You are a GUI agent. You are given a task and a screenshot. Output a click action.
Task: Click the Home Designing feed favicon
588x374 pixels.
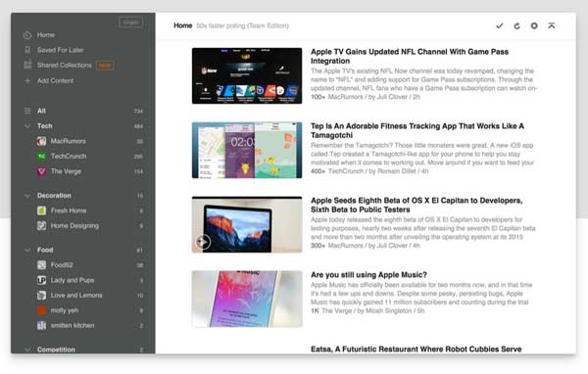tap(41, 225)
